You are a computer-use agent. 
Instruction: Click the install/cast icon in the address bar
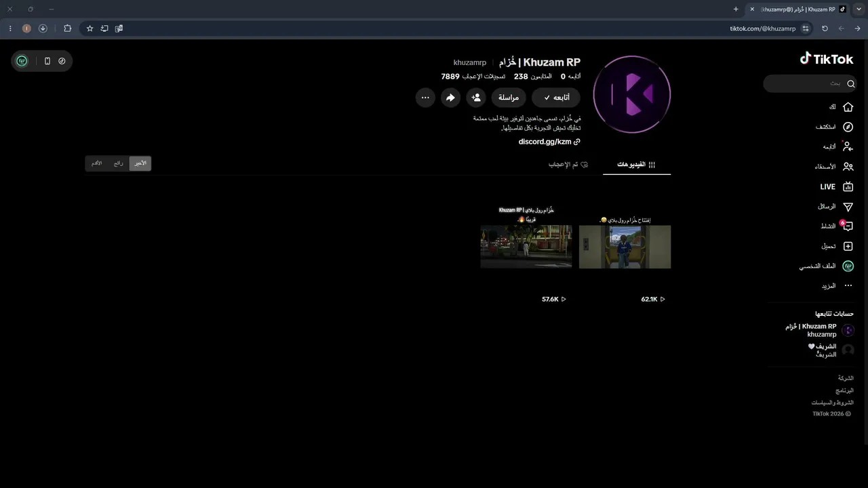coord(104,28)
